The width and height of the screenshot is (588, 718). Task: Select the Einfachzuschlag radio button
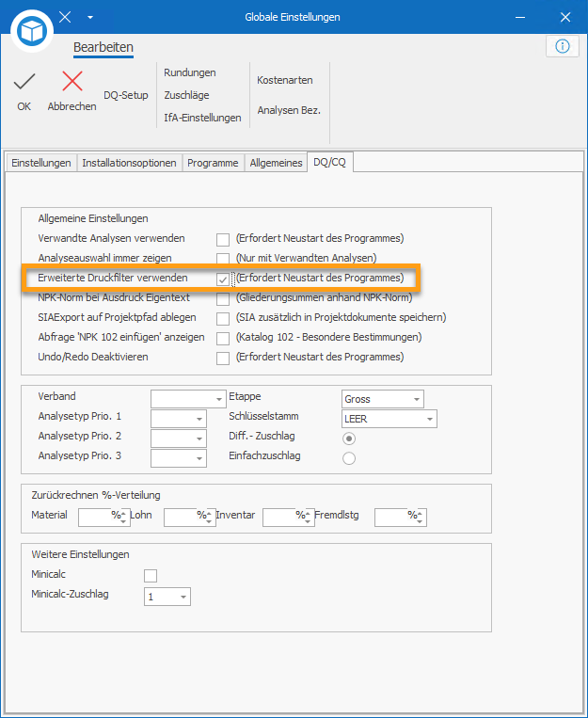[x=349, y=458]
